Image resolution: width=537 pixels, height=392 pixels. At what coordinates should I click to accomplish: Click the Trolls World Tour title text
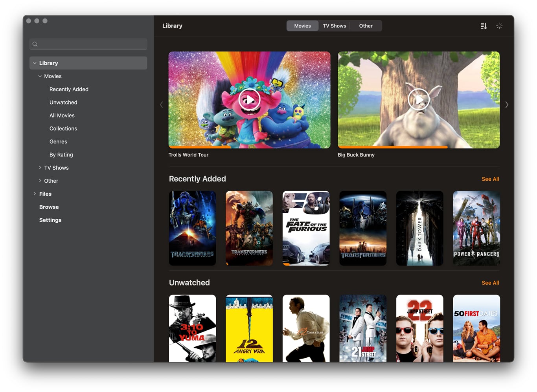(188, 155)
